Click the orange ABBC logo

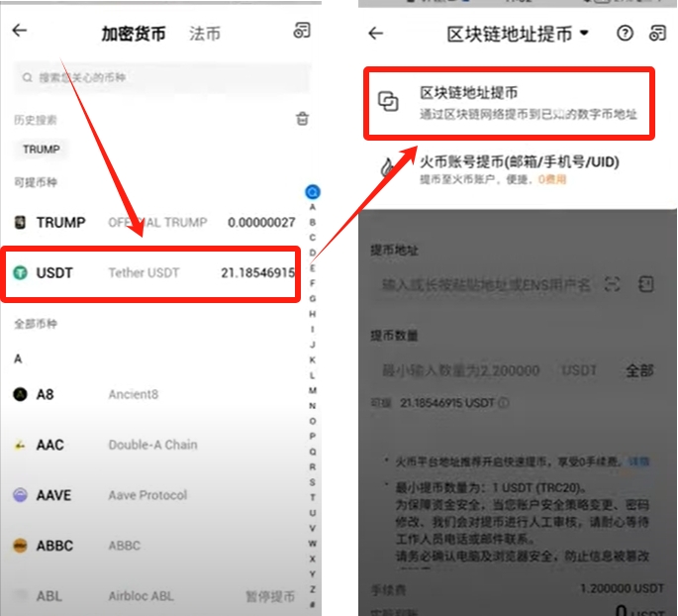click(21, 546)
